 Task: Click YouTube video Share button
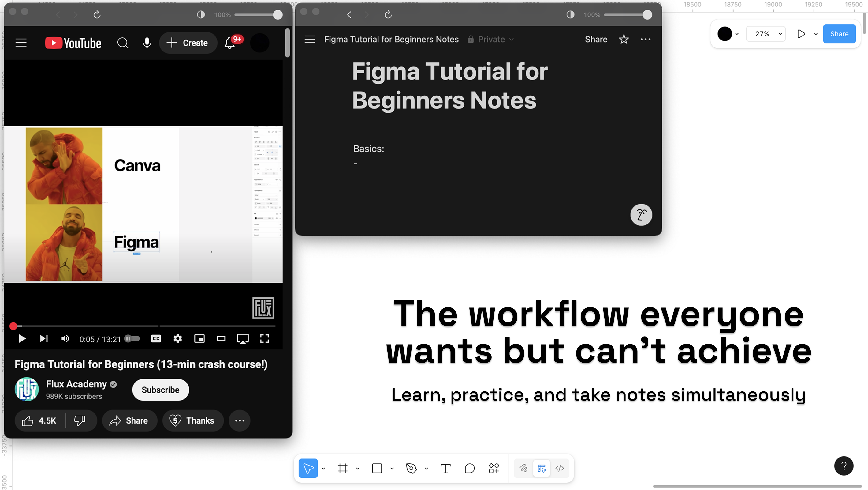[x=129, y=420]
